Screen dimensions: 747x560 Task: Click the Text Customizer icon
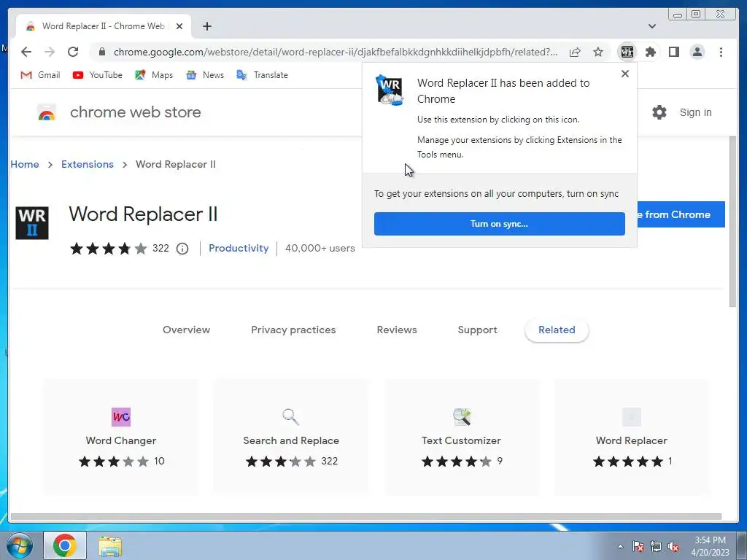click(462, 416)
